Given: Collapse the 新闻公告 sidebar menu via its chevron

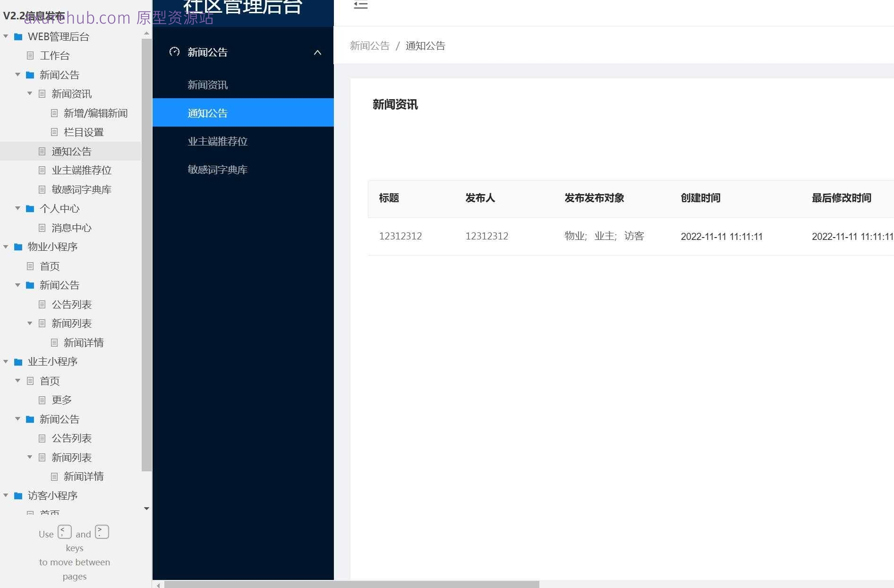Looking at the screenshot, I should 317,52.
